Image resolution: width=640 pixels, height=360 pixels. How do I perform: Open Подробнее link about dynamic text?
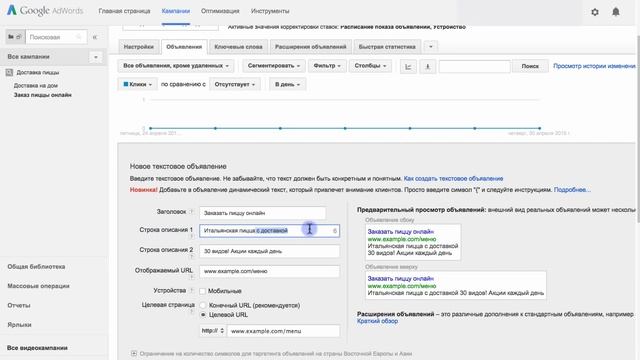click(572, 190)
